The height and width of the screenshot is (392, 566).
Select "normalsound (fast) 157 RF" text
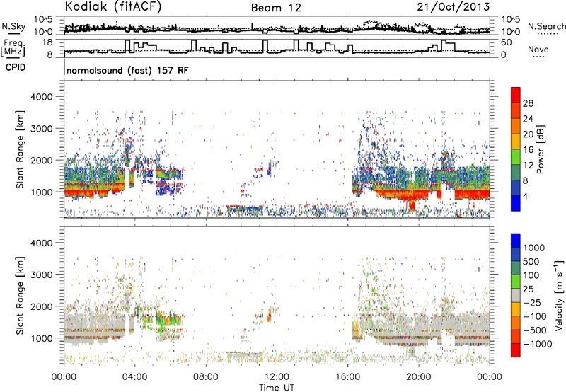(127, 70)
